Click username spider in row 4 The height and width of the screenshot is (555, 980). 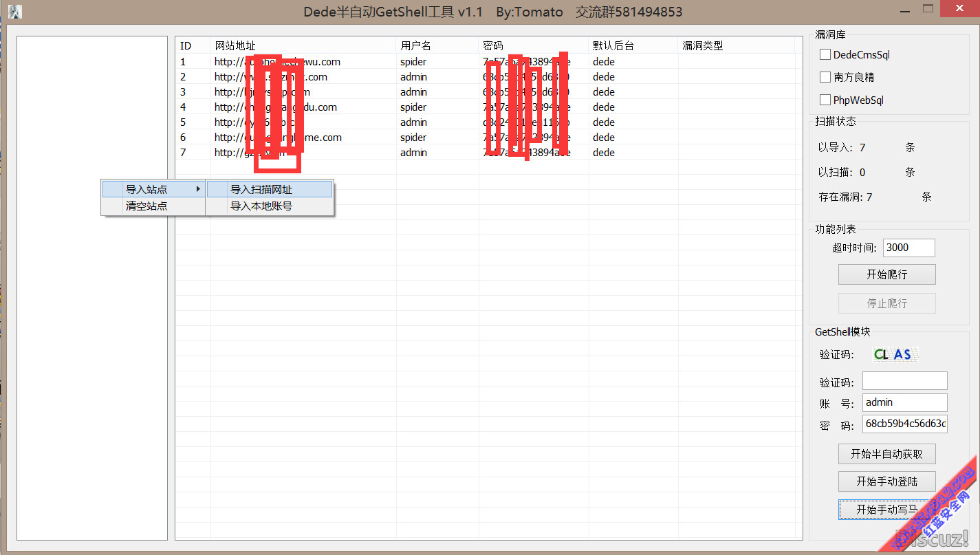coord(413,107)
